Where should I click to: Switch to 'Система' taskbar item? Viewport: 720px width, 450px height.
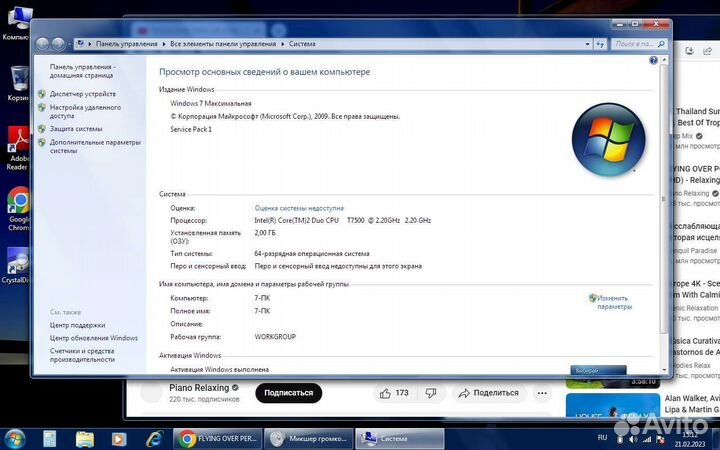tap(400, 439)
